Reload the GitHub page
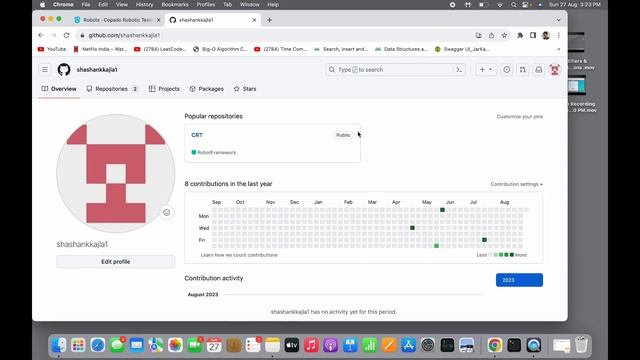Screen dimensions: 640x360 point(66,36)
